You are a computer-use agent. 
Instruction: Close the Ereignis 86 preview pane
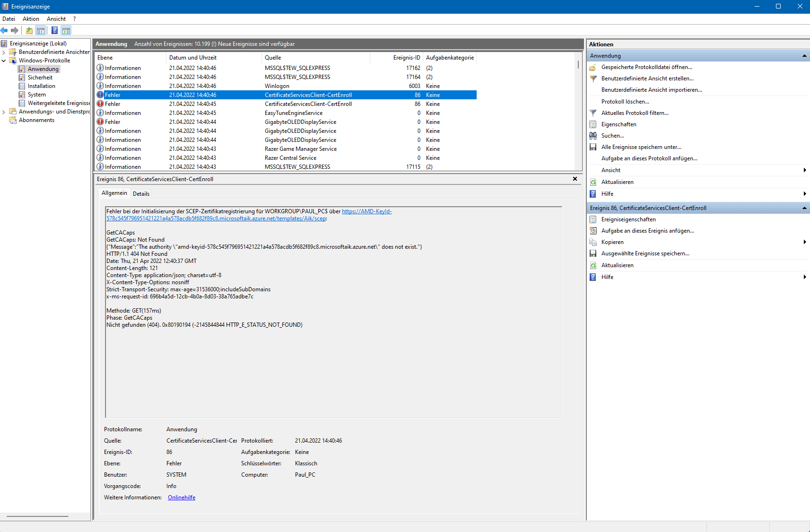coord(575,179)
